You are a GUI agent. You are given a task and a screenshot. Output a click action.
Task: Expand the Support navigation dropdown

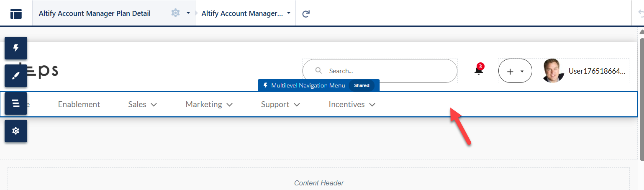pos(280,105)
